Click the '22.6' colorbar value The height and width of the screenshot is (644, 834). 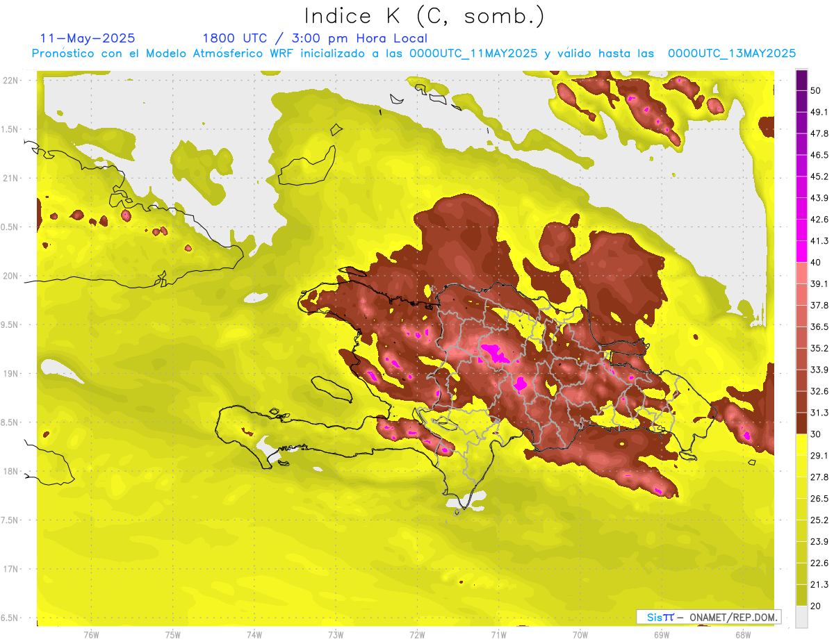(819, 563)
